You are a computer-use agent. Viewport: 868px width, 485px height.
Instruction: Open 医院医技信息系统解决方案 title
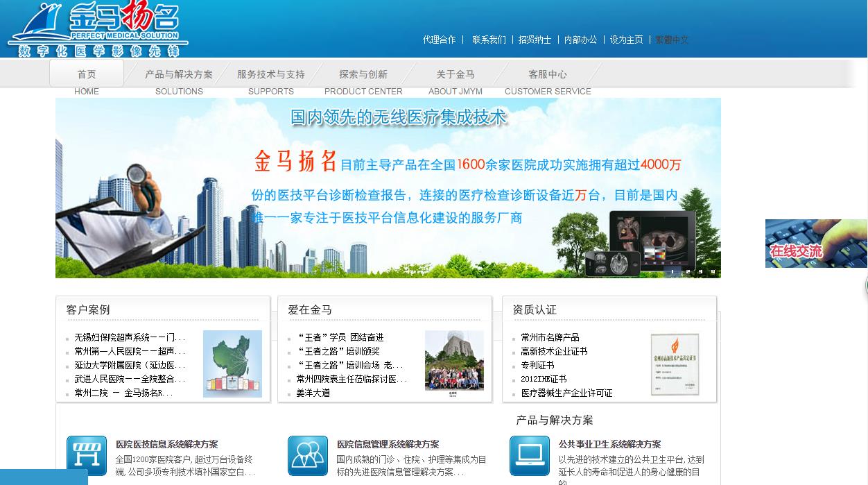pyautogui.click(x=166, y=444)
